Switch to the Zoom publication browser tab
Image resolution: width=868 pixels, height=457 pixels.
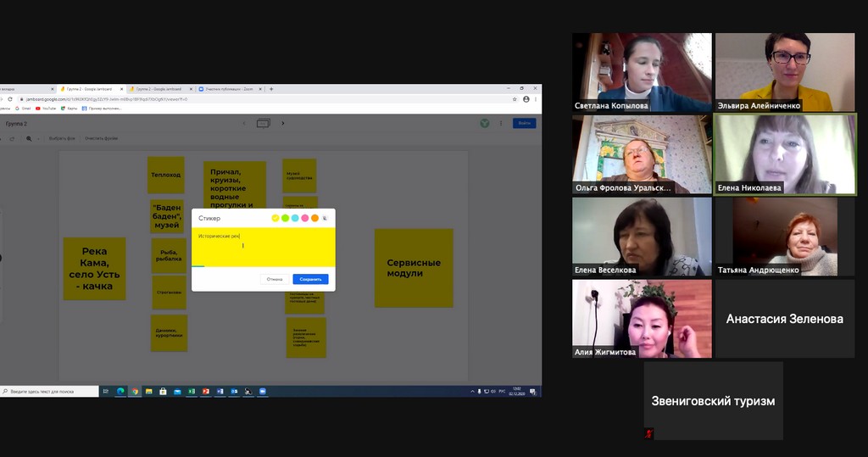click(x=233, y=89)
